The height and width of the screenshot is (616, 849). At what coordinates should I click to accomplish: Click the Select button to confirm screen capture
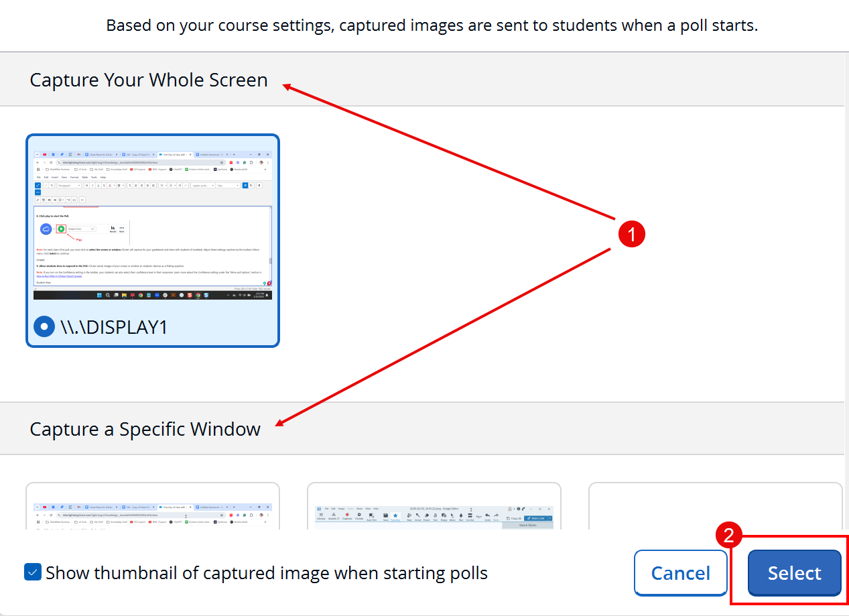[793, 573]
